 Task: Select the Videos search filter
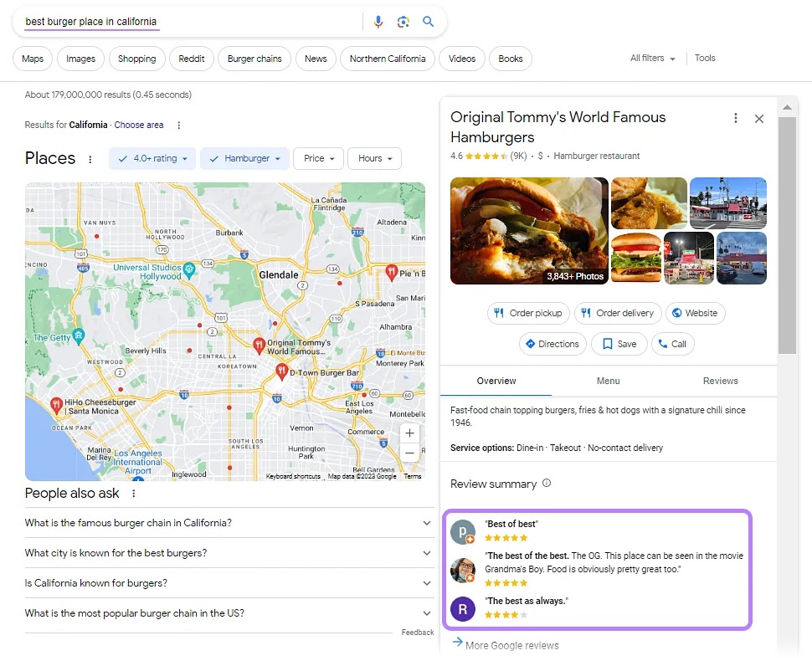[462, 59]
